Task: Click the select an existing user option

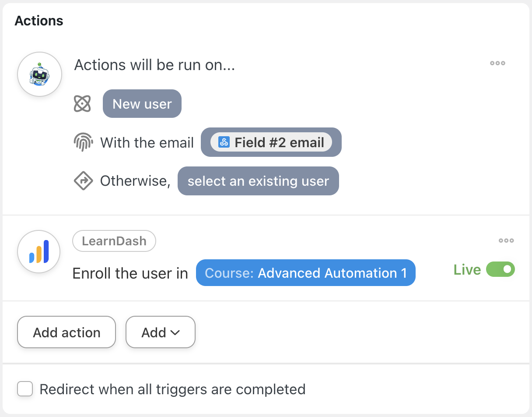Action: point(258,181)
